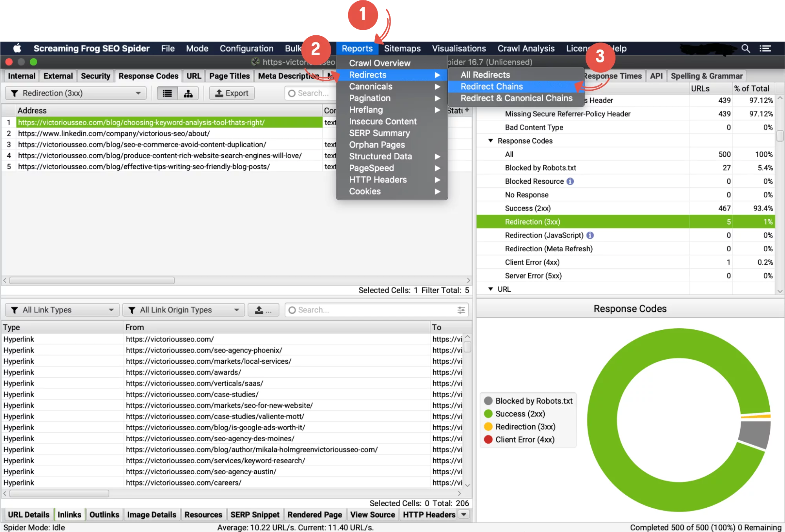Open All Link Origin Types dropdown
Viewport: 785px width, 532px height.
pyautogui.click(x=184, y=310)
